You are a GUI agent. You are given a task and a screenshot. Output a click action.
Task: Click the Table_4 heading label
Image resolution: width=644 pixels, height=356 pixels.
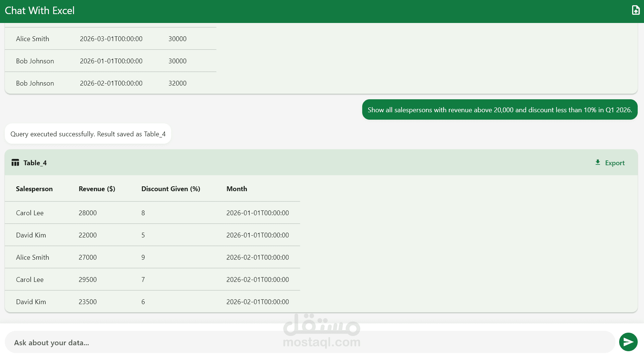pyautogui.click(x=35, y=163)
